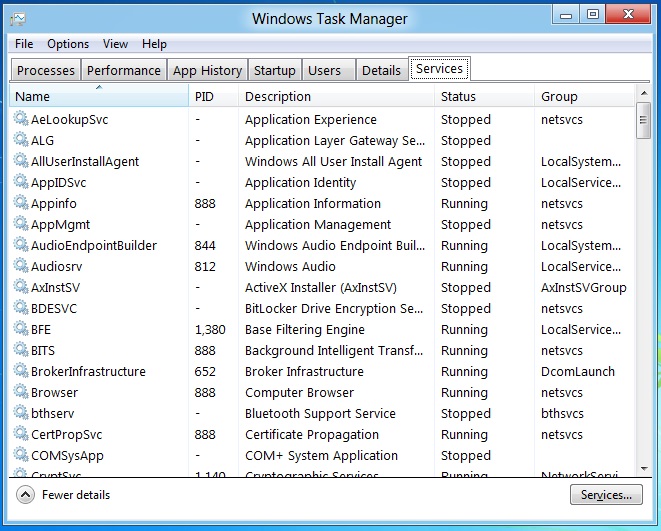Switch to the App History tab

[x=207, y=70]
